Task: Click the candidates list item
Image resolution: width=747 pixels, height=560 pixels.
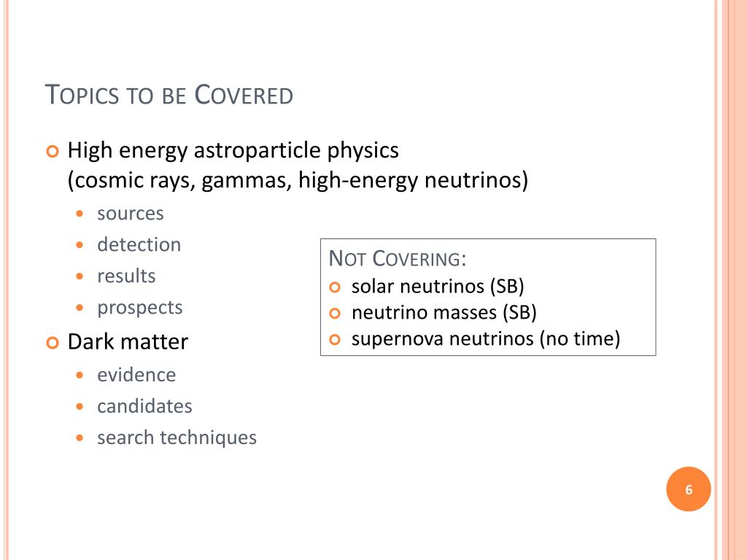Action: pyautogui.click(x=145, y=406)
